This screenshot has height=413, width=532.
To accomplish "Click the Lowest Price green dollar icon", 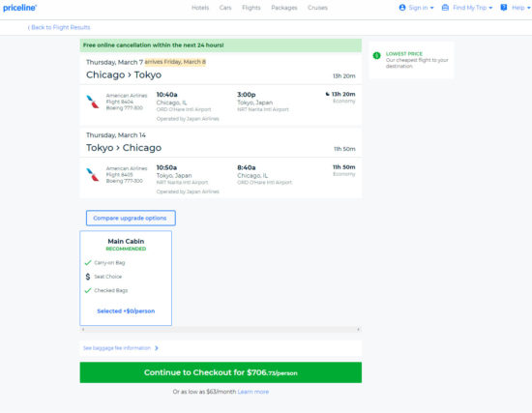I will [376, 55].
